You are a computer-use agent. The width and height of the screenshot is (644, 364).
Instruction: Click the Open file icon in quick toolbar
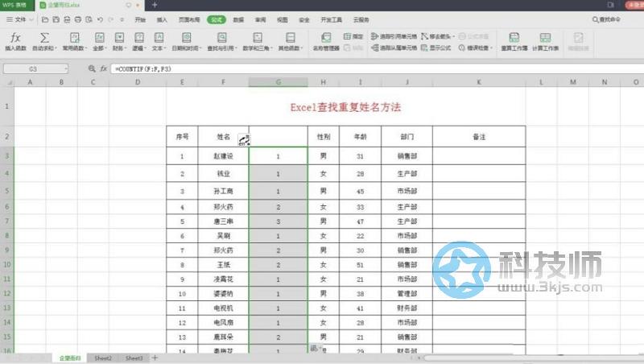pos(45,19)
